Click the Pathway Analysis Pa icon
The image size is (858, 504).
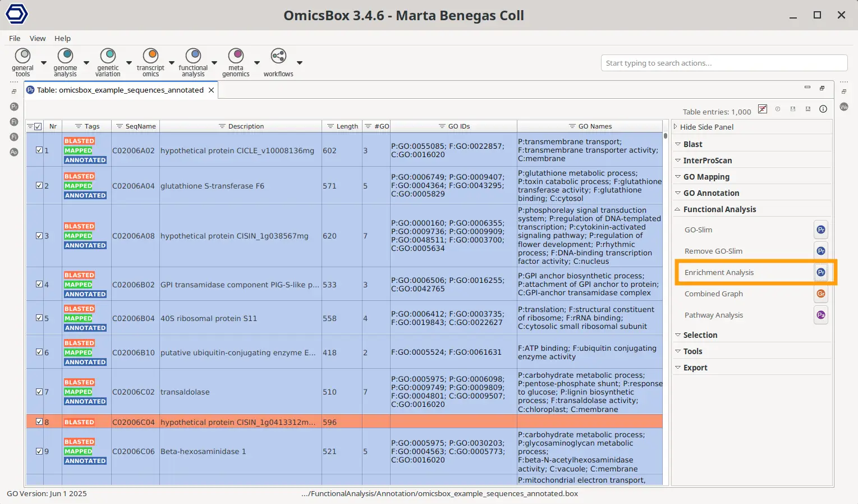(x=821, y=315)
